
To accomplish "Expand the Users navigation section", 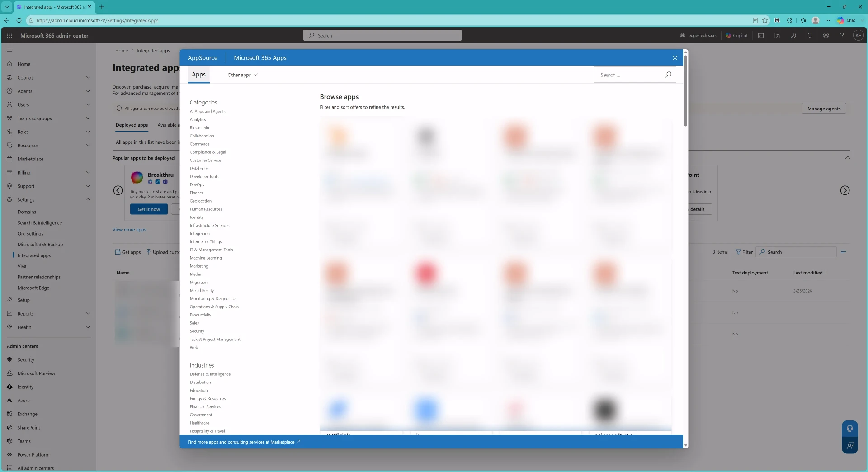I will click(x=88, y=105).
